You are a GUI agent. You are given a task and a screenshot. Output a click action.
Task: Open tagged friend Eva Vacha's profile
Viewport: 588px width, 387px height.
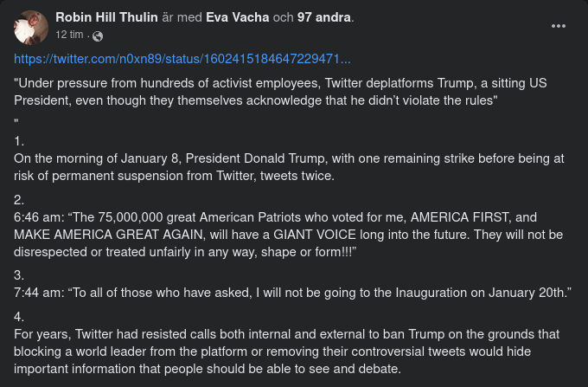(237, 17)
